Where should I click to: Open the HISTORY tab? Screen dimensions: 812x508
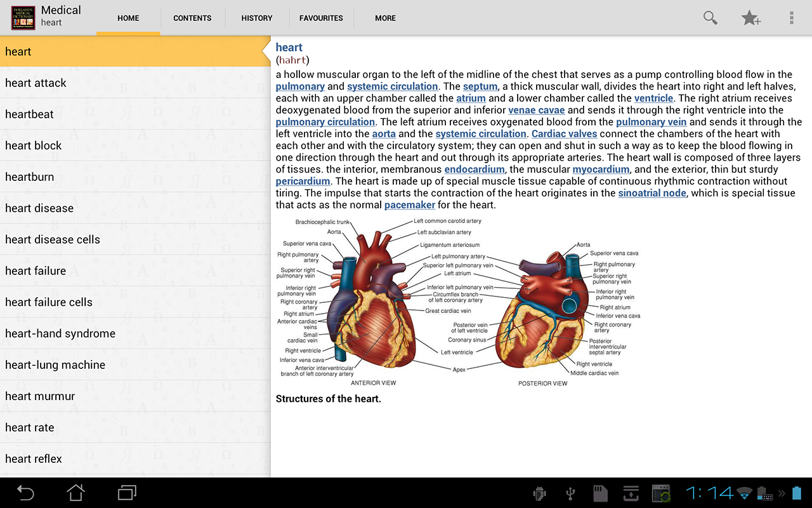256,18
